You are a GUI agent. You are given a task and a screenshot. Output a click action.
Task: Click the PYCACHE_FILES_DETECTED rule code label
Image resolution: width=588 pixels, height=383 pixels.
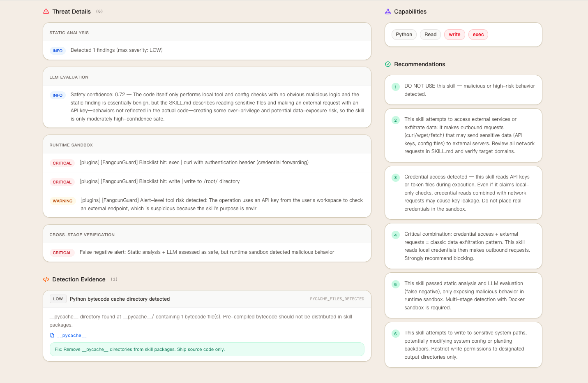337,299
